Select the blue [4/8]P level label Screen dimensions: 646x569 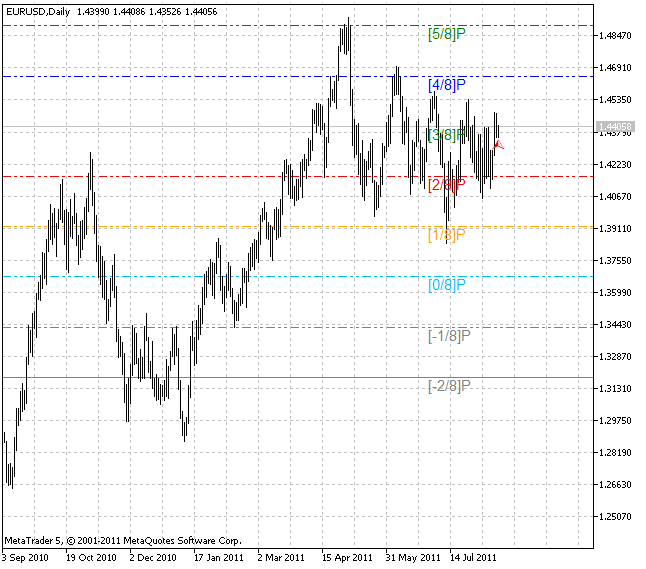pos(447,85)
